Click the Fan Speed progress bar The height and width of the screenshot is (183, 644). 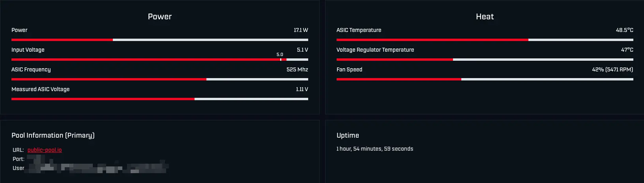pos(485,79)
